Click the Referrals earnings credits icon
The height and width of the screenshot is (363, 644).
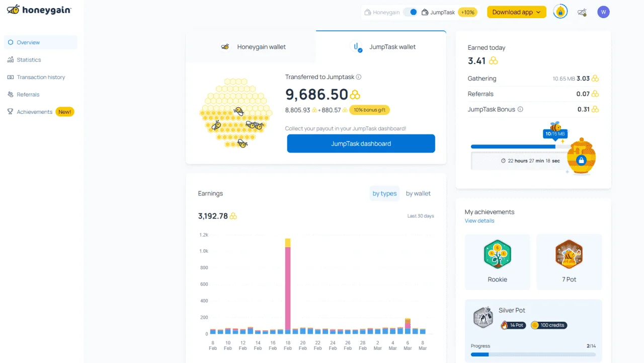click(595, 94)
